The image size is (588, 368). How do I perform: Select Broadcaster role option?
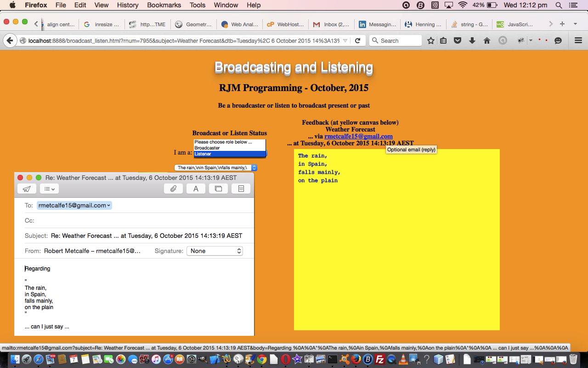click(230, 148)
